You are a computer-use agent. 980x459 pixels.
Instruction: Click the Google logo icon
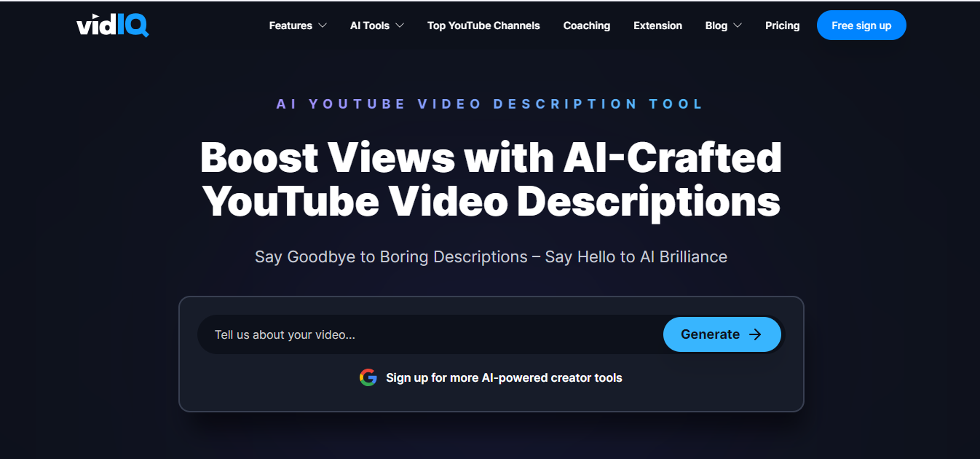click(x=368, y=377)
